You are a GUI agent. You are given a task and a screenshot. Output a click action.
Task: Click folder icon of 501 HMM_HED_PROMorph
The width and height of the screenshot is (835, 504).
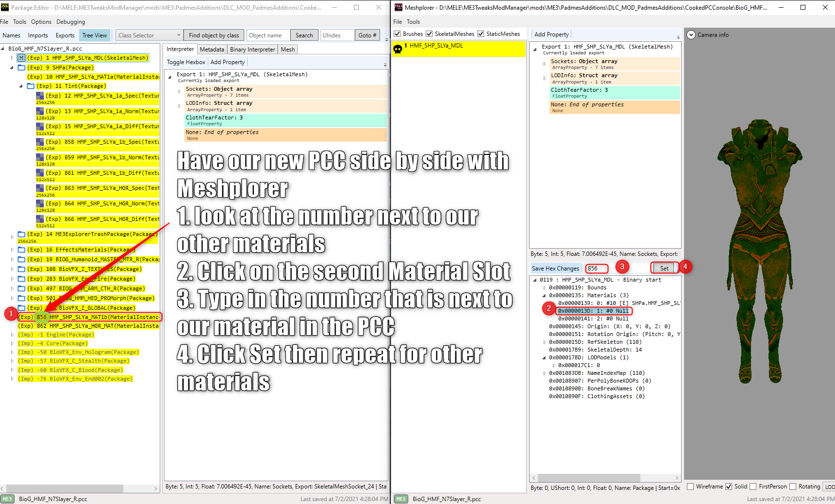pos(21,298)
